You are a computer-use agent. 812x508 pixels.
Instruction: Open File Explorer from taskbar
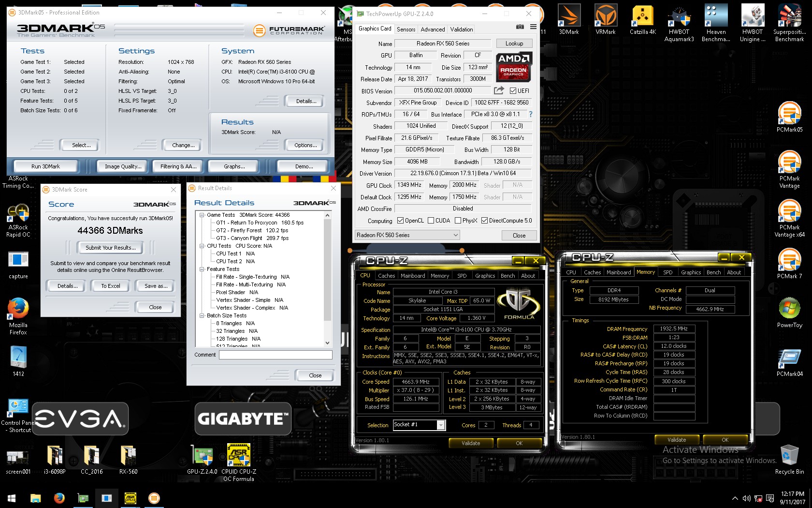click(35, 498)
